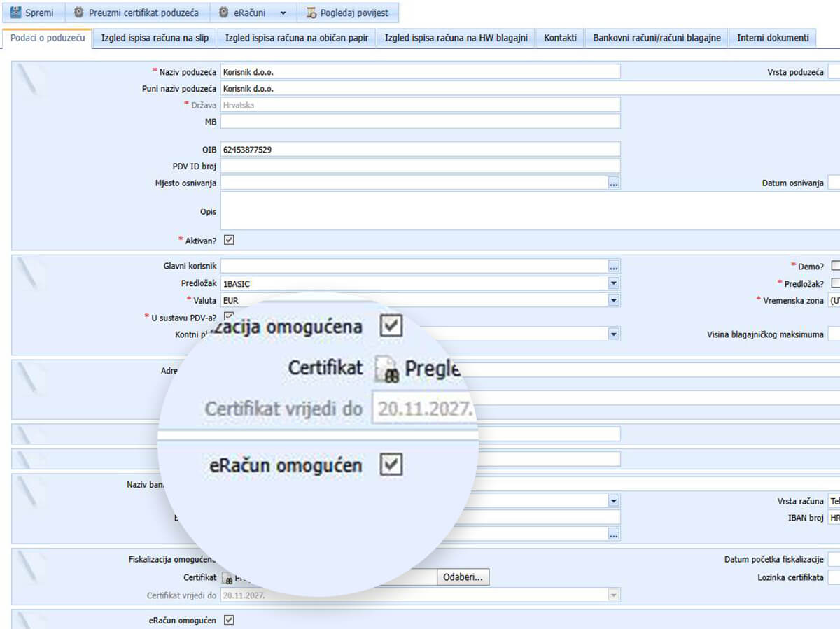840x629 pixels.
Task: Click the OIB input field
Action: 420,149
